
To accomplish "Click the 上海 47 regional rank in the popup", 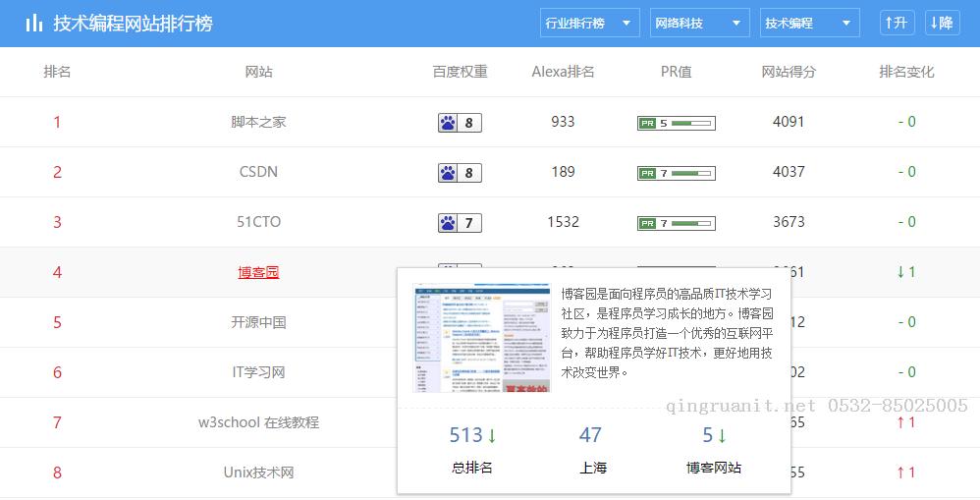I will click(x=592, y=450).
